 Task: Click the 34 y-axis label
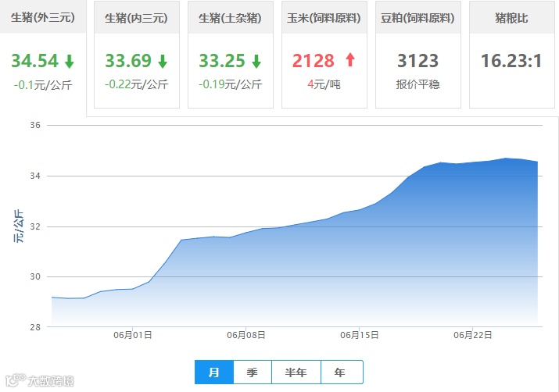pos(35,176)
